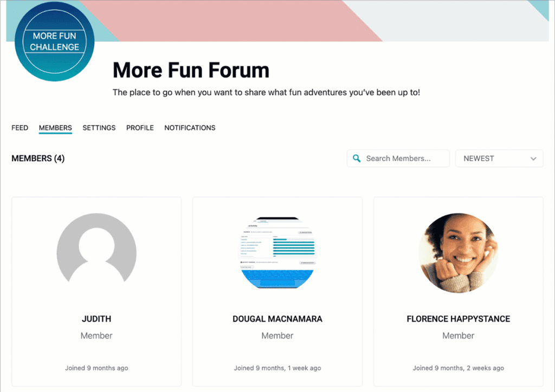The width and height of the screenshot is (555, 392).
Task: Select the active MEMBERS tab
Action: (x=55, y=128)
